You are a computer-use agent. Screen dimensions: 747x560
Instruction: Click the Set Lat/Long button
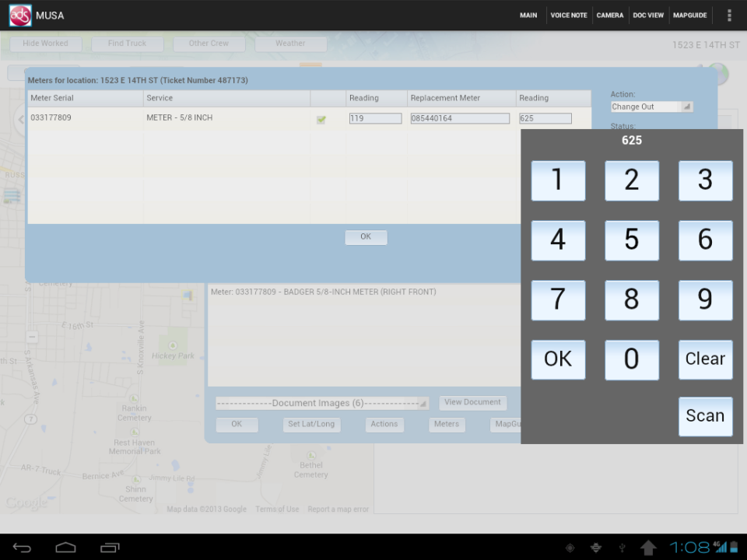click(311, 424)
